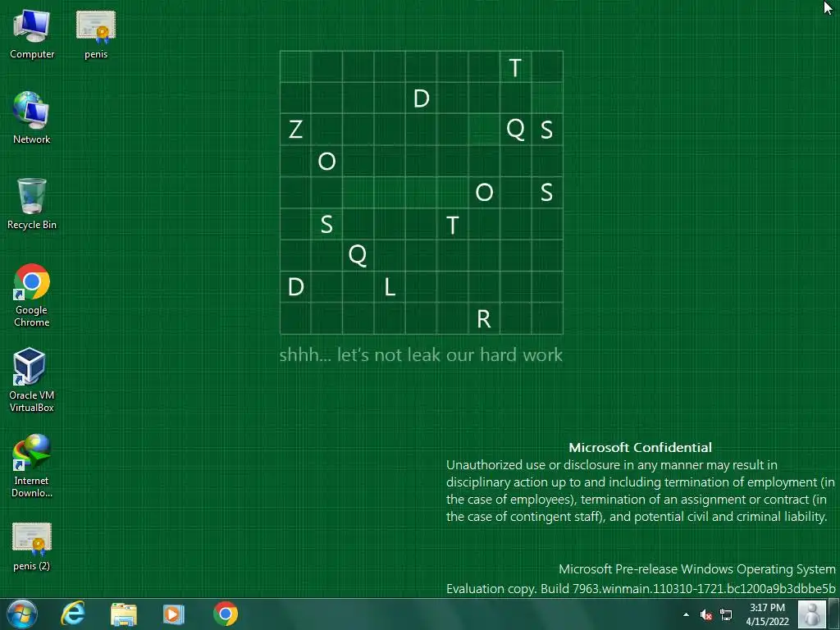This screenshot has width=840, height=630.
Task: Open the network tray icon
Action: point(726,614)
